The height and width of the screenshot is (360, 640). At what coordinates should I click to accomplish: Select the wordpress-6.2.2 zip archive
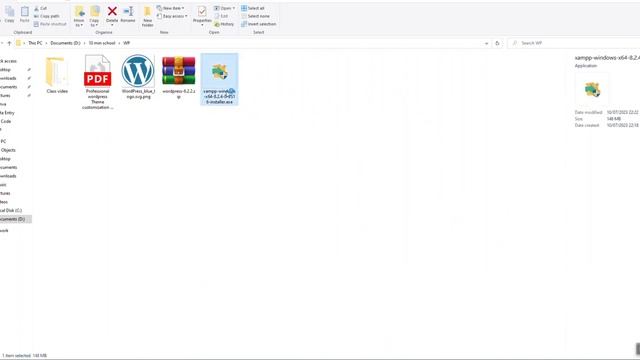[x=179, y=77]
